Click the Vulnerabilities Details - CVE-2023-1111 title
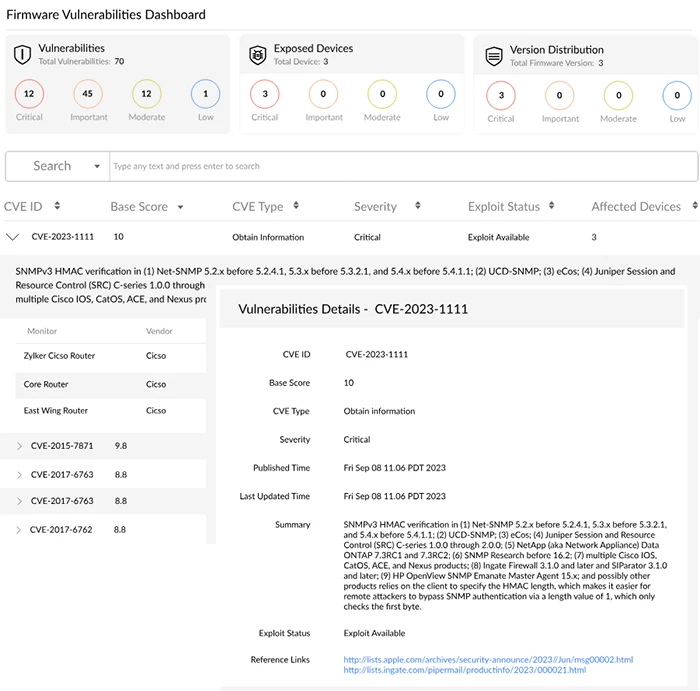Screen dimensions: 700x691 pos(353,309)
